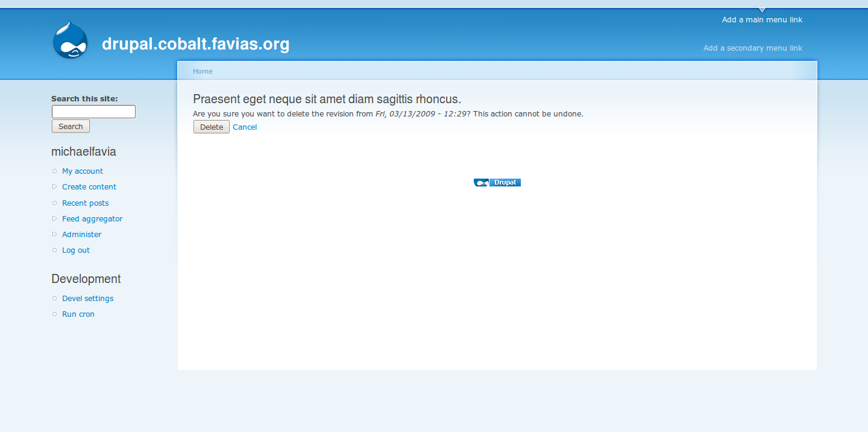Expand the Create content menu item
The image size is (868, 432).
click(x=54, y=187)
